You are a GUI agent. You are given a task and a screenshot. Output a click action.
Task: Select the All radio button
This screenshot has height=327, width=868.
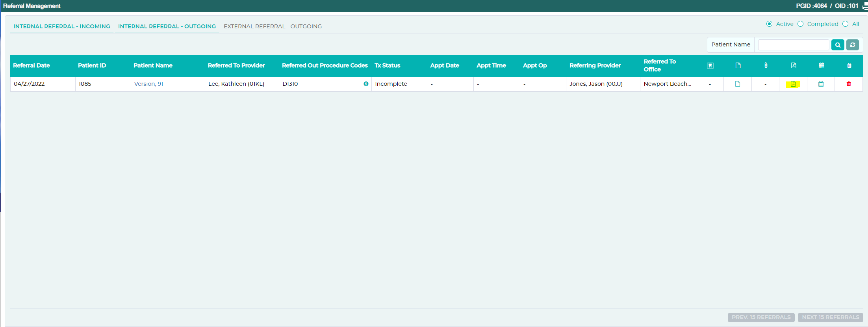pos(845,24)
